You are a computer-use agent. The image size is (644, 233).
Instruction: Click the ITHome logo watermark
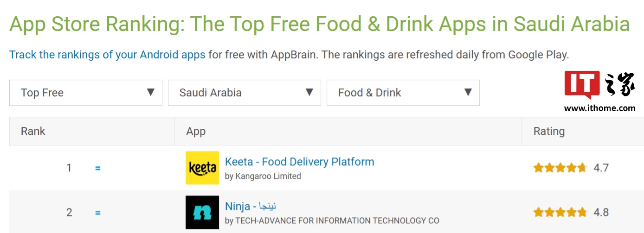pos(599,85)
